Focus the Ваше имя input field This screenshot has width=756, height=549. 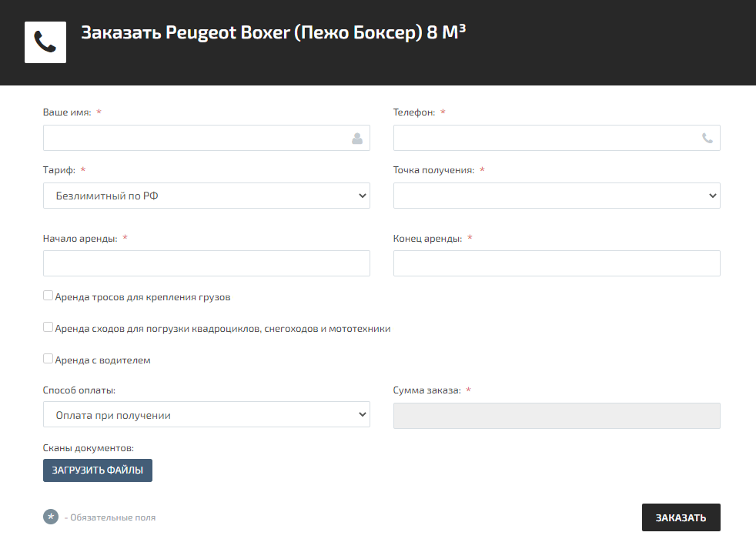coord(206,138)
